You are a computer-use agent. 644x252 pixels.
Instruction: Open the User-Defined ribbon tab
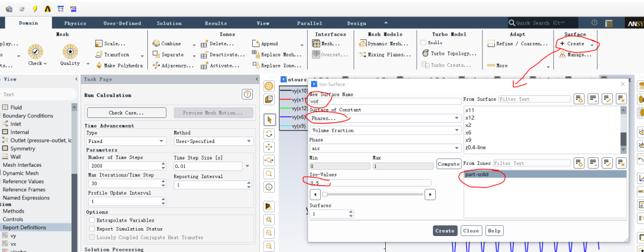tap(122, 23)
